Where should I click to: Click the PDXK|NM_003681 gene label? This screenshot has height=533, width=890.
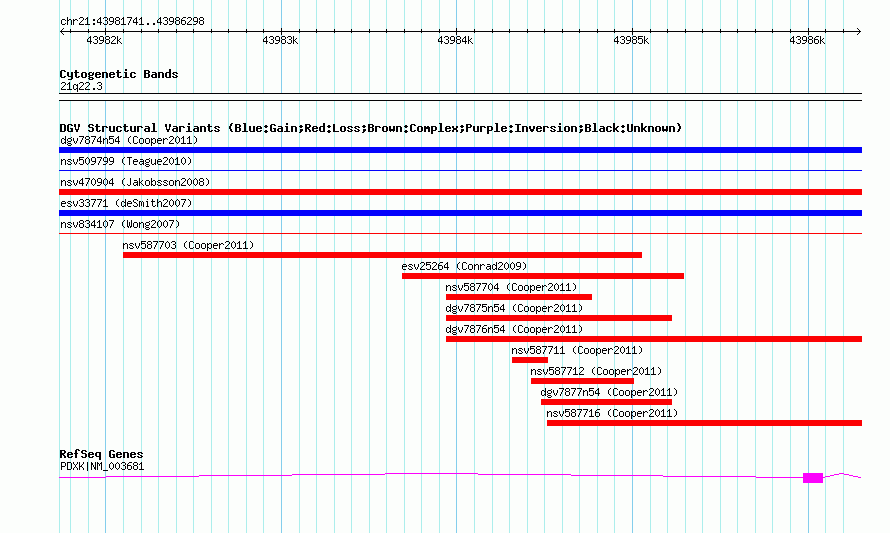tap(102, 467)
